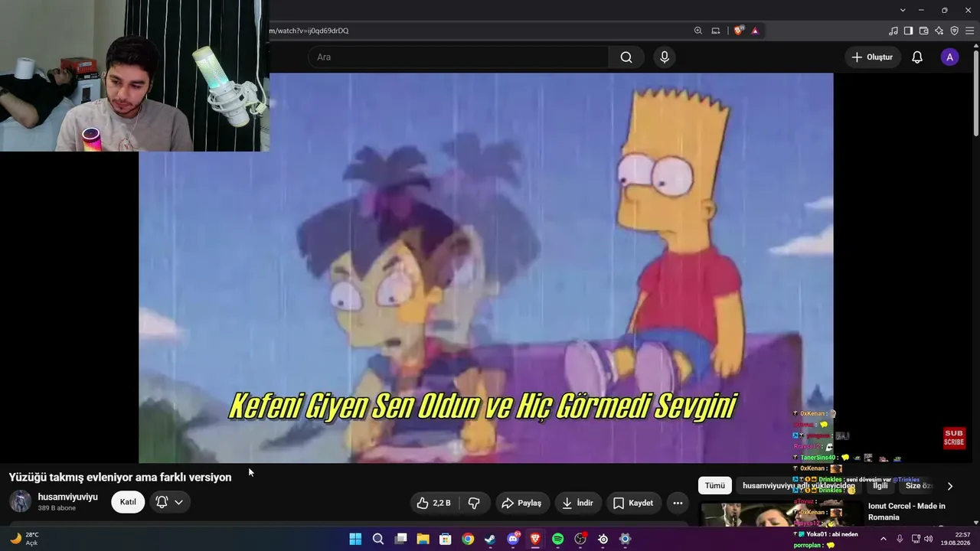Click the Oluştur create button
980x551 pixels.
click(x=872, y=57)
